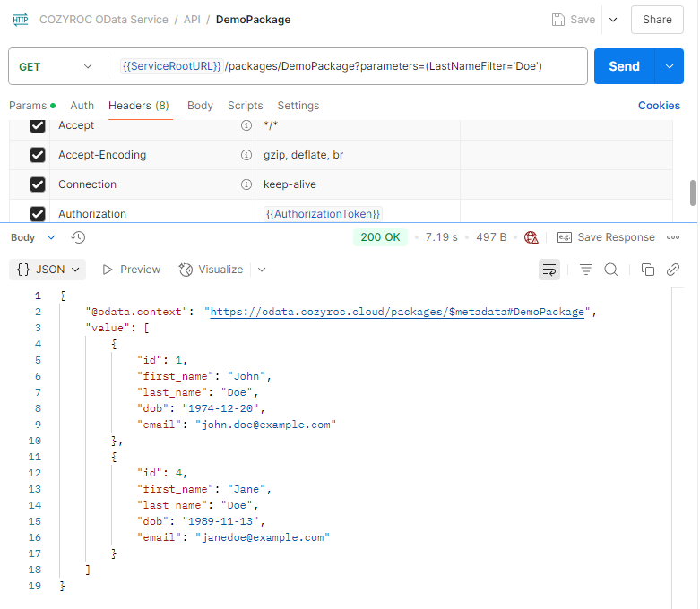Click the vertical scrollbar thumb
This screenshot has width=700, height=609.
pos(692,193)
